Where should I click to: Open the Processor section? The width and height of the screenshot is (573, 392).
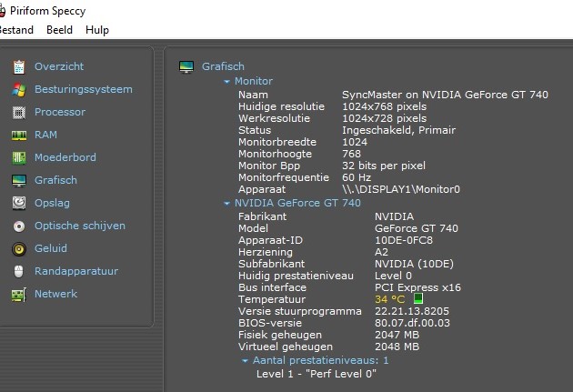pos(60,112)
